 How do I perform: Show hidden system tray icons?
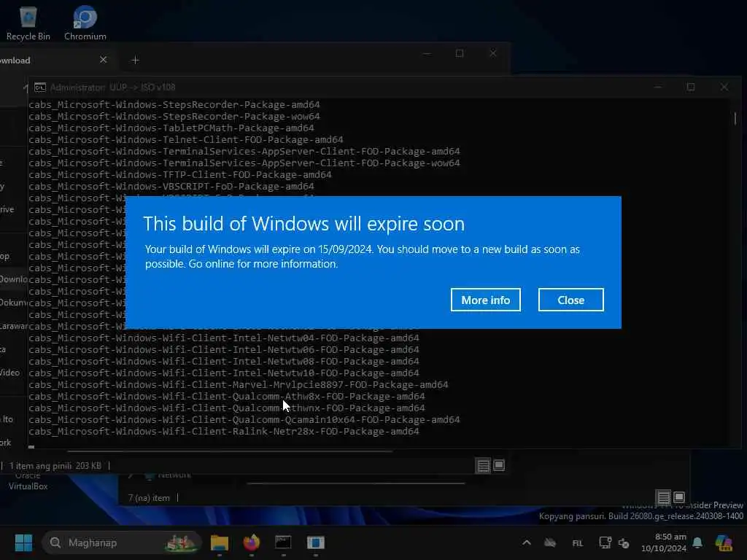[527, 542]
